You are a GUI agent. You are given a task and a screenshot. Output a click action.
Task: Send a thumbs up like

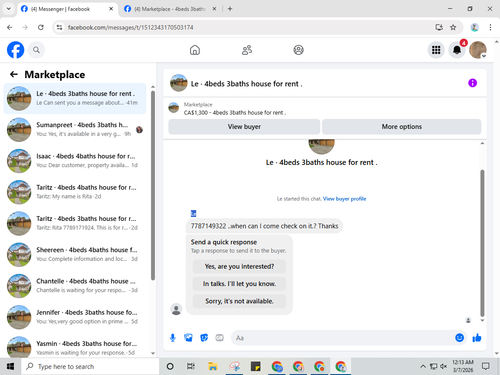point(477,338)
